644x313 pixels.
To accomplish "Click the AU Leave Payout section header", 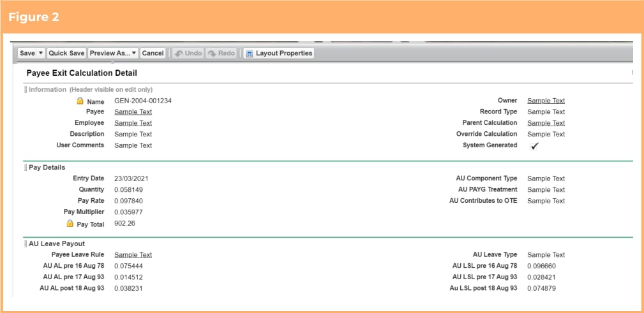I will 57,244.
